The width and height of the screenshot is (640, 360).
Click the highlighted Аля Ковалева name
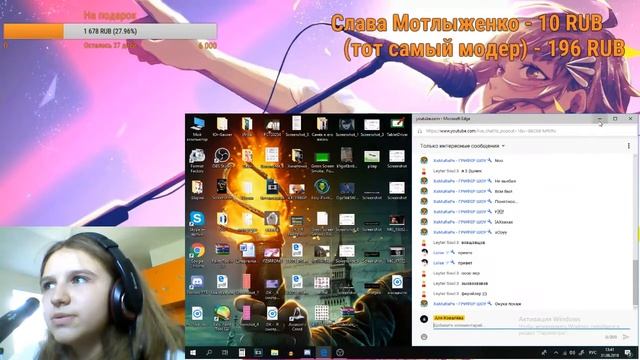click(449, 318)
